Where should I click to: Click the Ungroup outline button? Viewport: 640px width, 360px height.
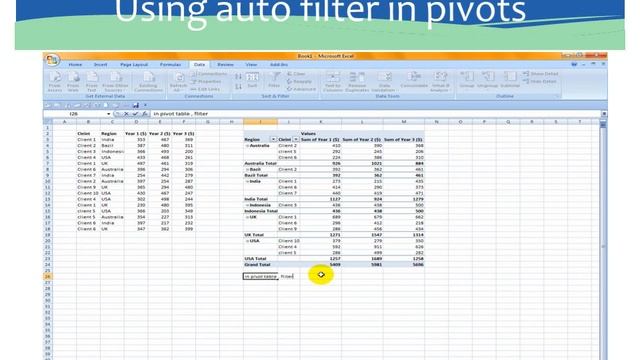[488, 80]
